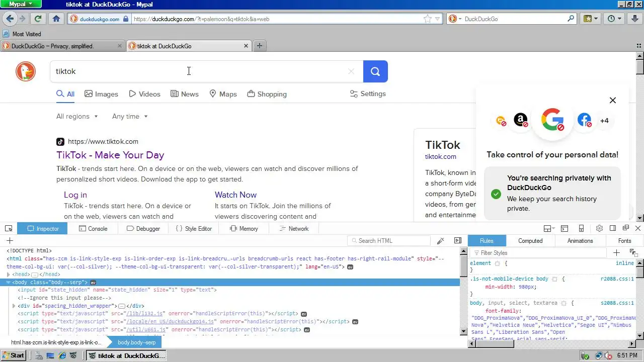
Task: Switch to the Console devtools tab
Action: 93,228
